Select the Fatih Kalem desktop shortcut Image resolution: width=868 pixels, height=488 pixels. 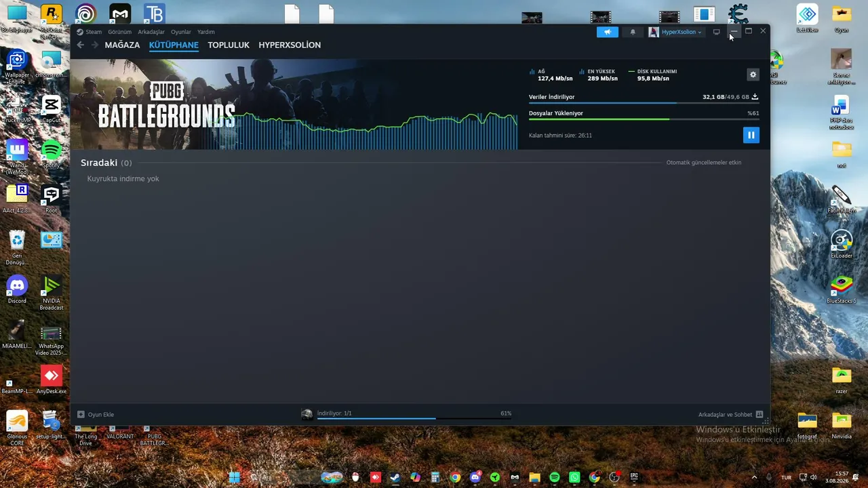(842, 199)
